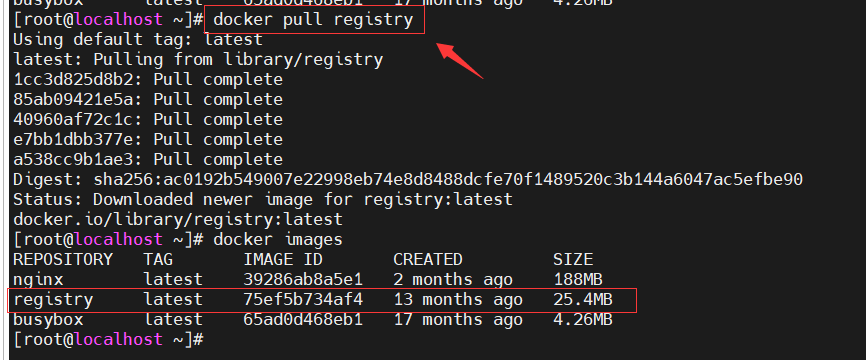Select layer 'e7bb1dbb377e: Pull complete' line
866x360 pixels.
pyautogui.click(x=148, y=139)
